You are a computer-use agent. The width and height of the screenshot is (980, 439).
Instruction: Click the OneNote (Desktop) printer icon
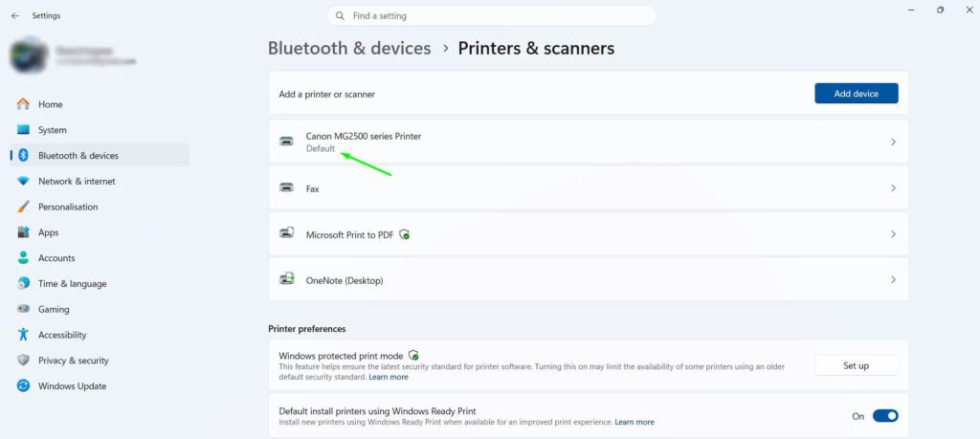click(286, 279)
